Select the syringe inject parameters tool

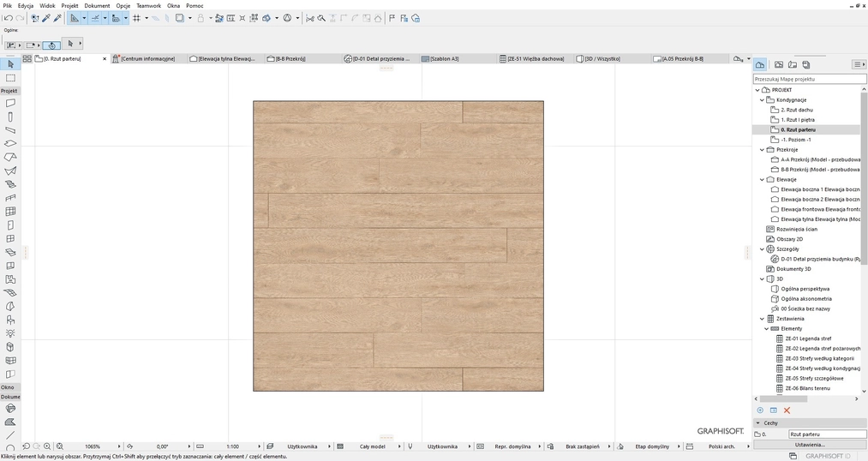point(57,18)
